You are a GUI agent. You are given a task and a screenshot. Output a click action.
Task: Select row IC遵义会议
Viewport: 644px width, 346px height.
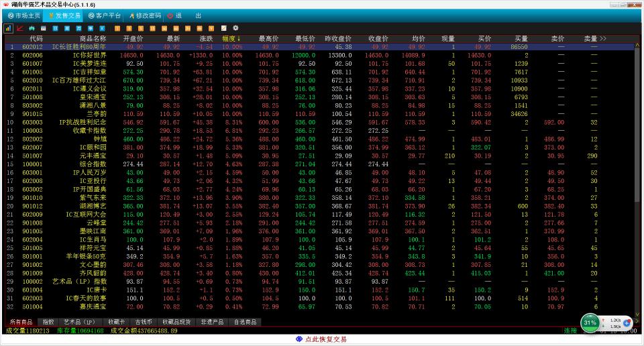tap(319, 89)
